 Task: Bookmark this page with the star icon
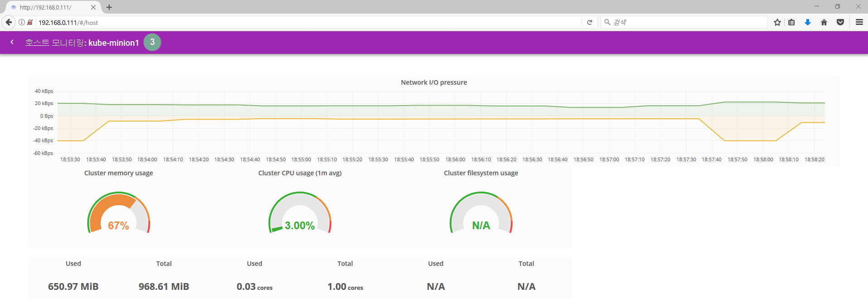click(x=777, y=22)
